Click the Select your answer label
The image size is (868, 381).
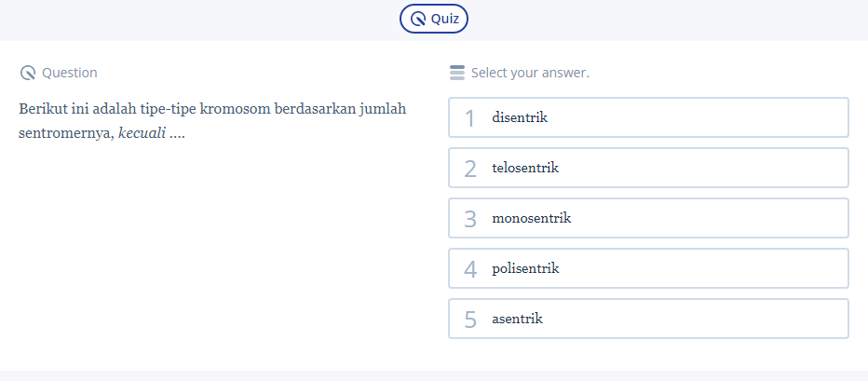click(530, 73)
